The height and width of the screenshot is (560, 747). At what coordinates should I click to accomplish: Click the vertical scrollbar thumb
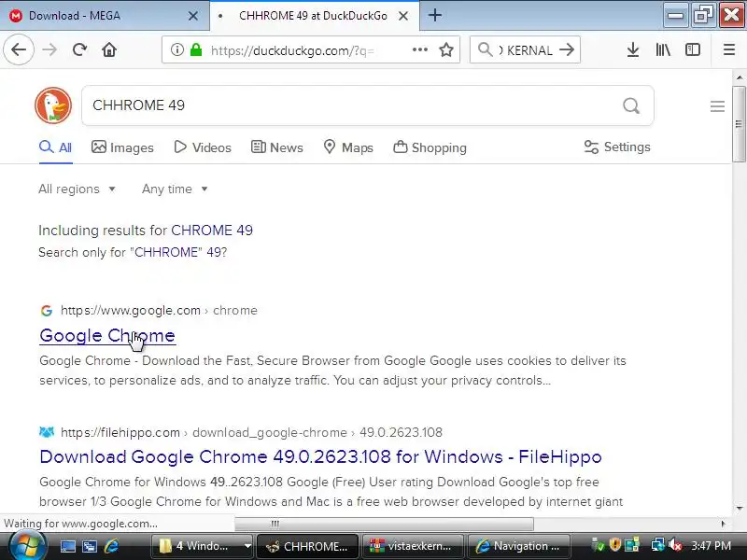click(739, 124)
